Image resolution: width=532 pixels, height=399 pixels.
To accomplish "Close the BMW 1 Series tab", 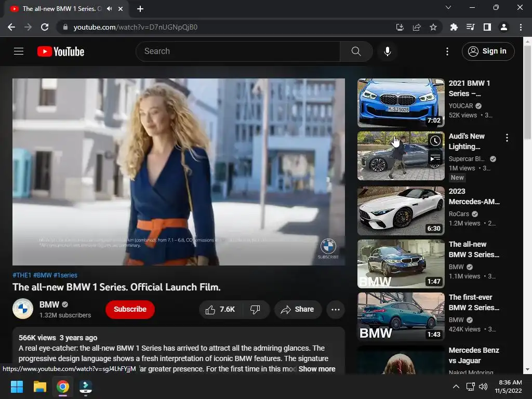I will point(121,9).
